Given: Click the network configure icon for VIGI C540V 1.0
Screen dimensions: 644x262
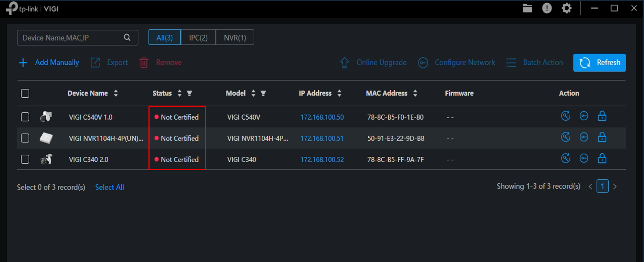Looking at the screenshot, I should point(584,116).
